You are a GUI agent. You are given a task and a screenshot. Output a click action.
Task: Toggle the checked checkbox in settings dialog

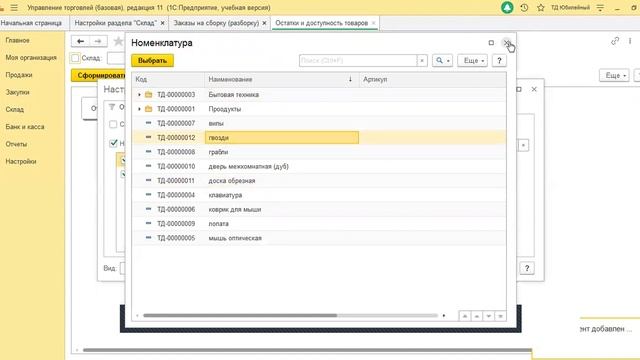[x=113, y=143]
